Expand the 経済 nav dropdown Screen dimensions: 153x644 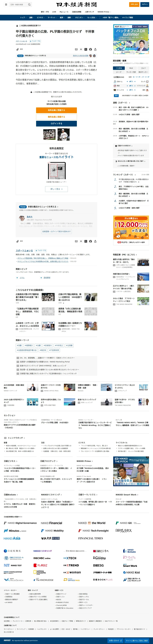click(62, 17)
